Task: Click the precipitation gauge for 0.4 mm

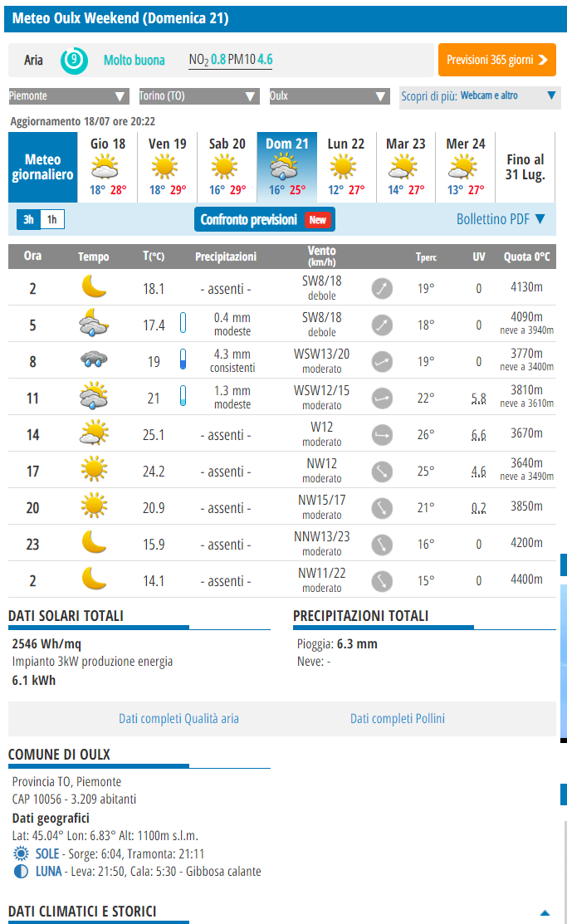Action: pyautogui.click(x=183, y=323)
